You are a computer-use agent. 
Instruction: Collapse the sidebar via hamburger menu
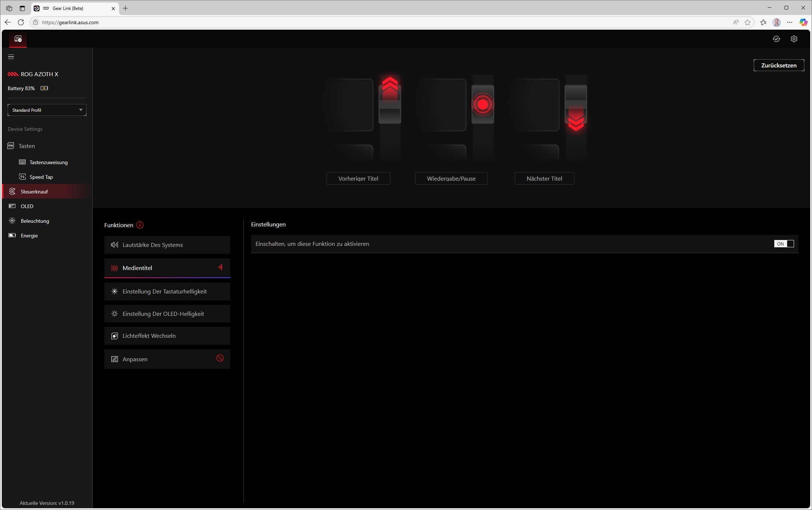[x=11, y=57]
